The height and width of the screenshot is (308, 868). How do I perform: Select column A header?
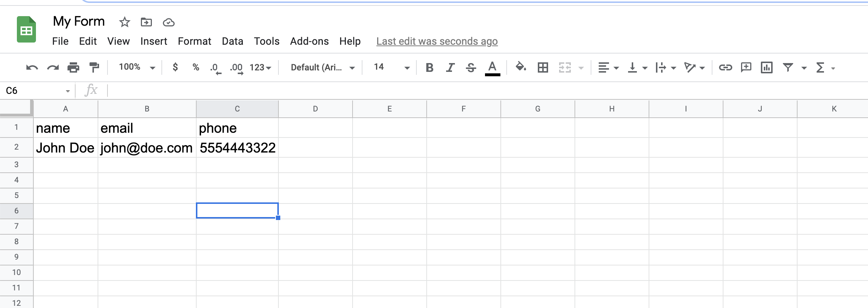(x=66, y=109)
